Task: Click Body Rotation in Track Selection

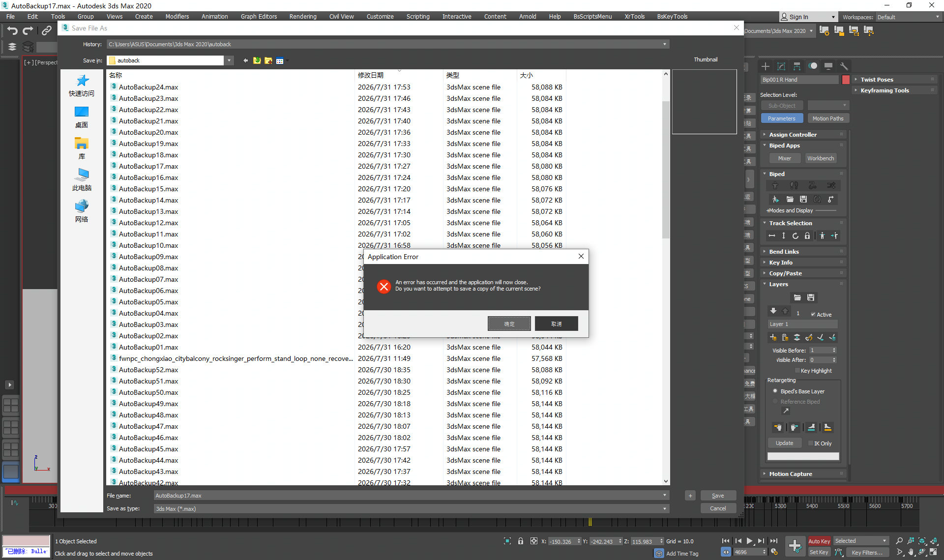Action: pos(796,236)
